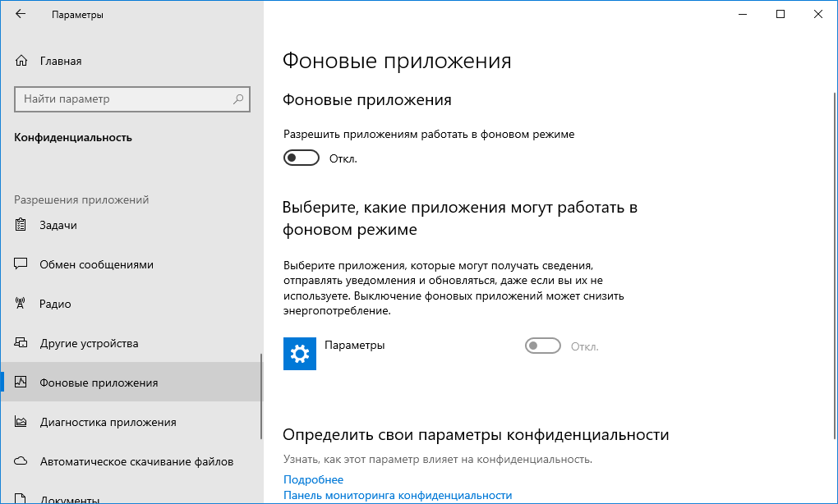
Task: Click the Параметры app name in list
Action: 354,346
